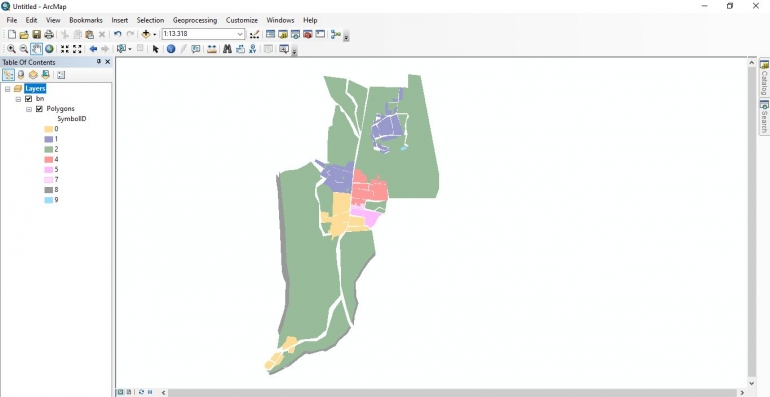Open the Selection menu
The image size is (770, 397).
click(x=150, y=20)
